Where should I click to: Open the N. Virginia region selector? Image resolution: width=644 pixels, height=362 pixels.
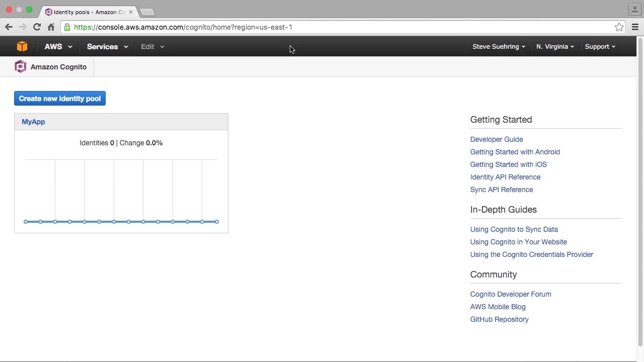(555, 46)
